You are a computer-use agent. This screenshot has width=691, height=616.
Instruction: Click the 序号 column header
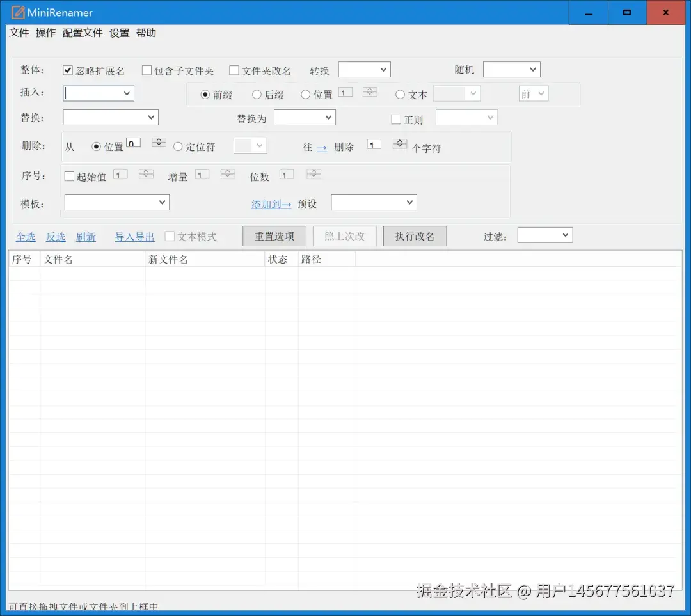24,259
